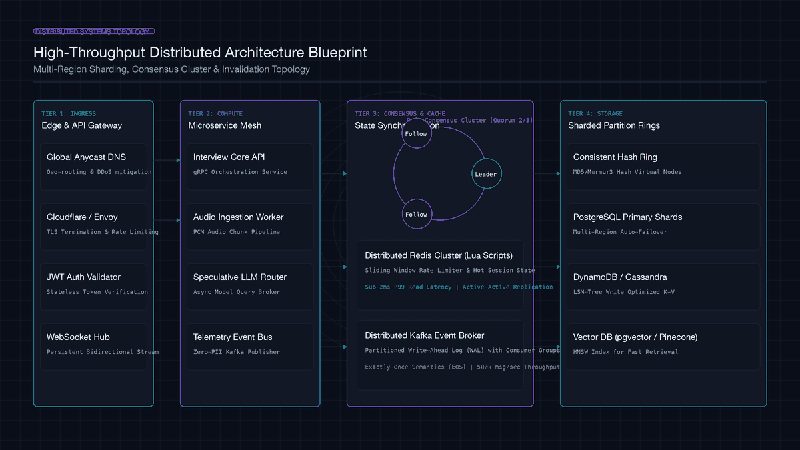Click the Tier 2: Compute label
Viewport: 800px width, 450px height.
215,113
